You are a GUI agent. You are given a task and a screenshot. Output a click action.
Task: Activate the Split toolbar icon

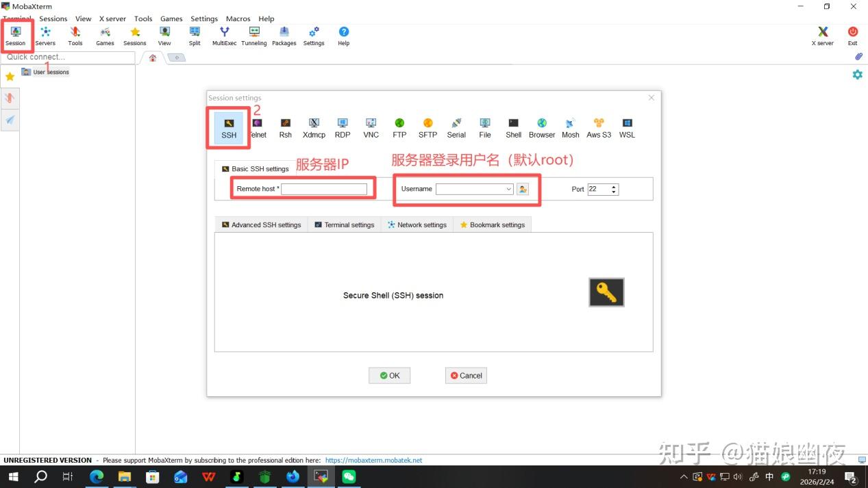(x=195, y=36)
